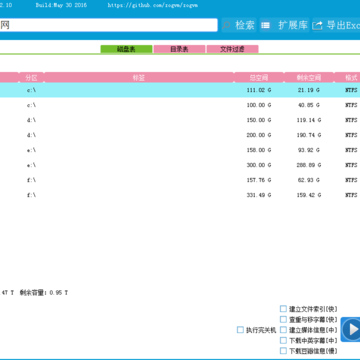The height and width of the screenshot is (360, 360).
Task: Click free space value 21.19 G
Action: (x=309, y=90)
